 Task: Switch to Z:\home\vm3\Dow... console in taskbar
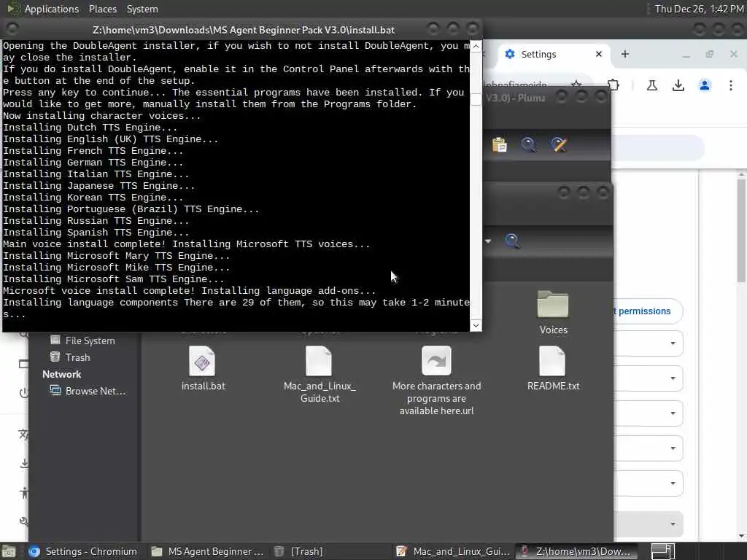pyautogui.click(x=576, y=551)
